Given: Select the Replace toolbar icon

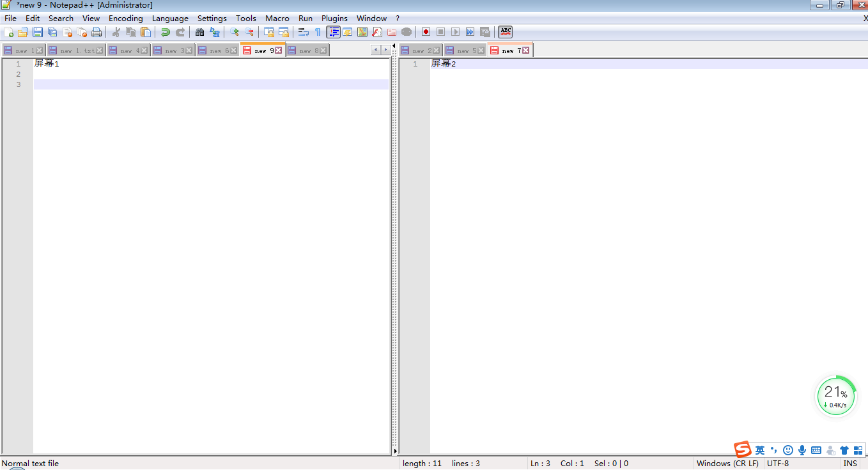Looking at the screenshot, I should (x=213, y=31).
